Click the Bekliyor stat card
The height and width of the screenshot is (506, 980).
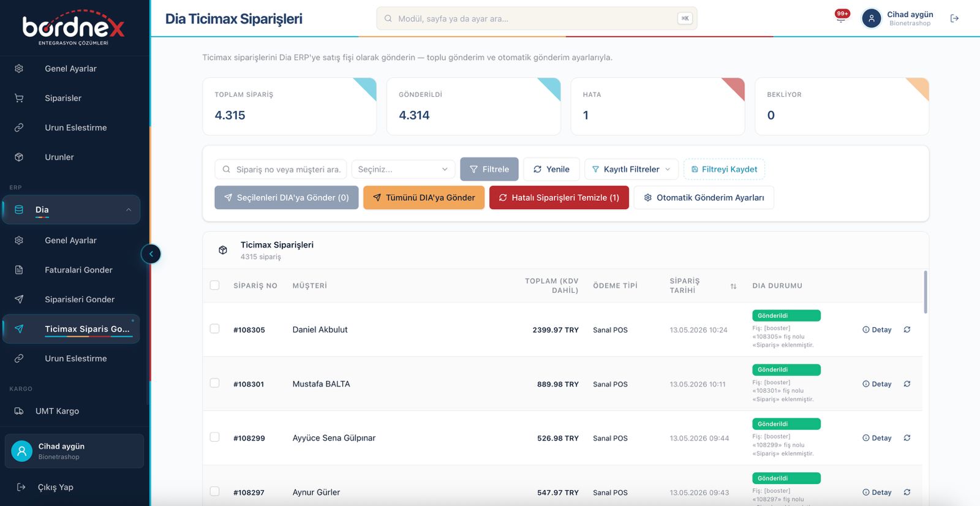point(842,106)
